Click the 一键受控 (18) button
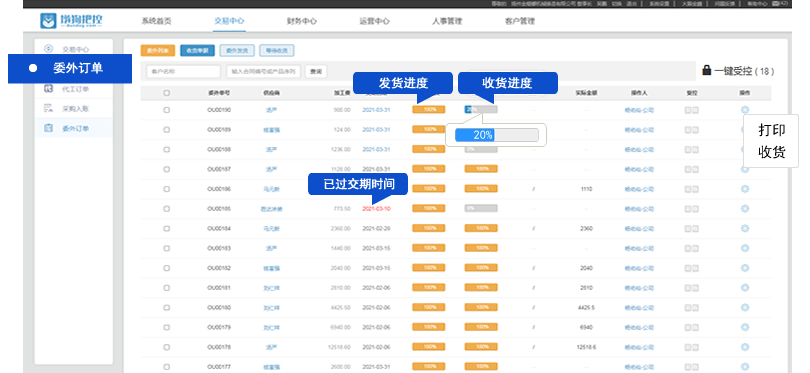The height and width of the screenshot is (373, 810). coord(738,71)
